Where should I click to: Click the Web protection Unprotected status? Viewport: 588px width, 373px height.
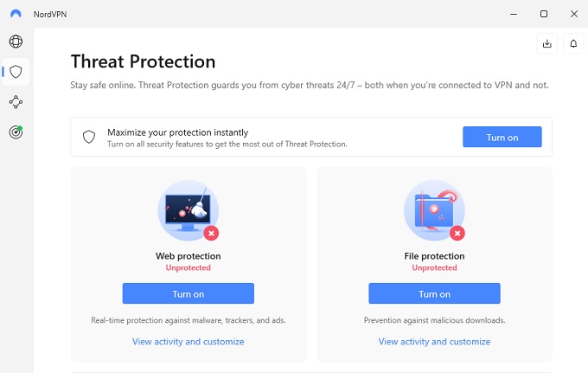[188, 268]
